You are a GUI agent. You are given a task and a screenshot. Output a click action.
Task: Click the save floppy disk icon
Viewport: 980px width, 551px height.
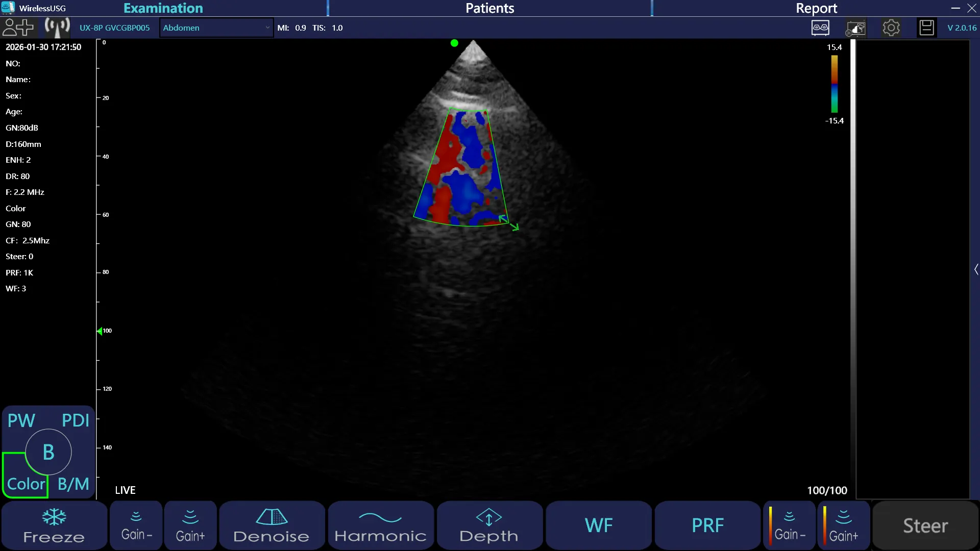[926, 28]
